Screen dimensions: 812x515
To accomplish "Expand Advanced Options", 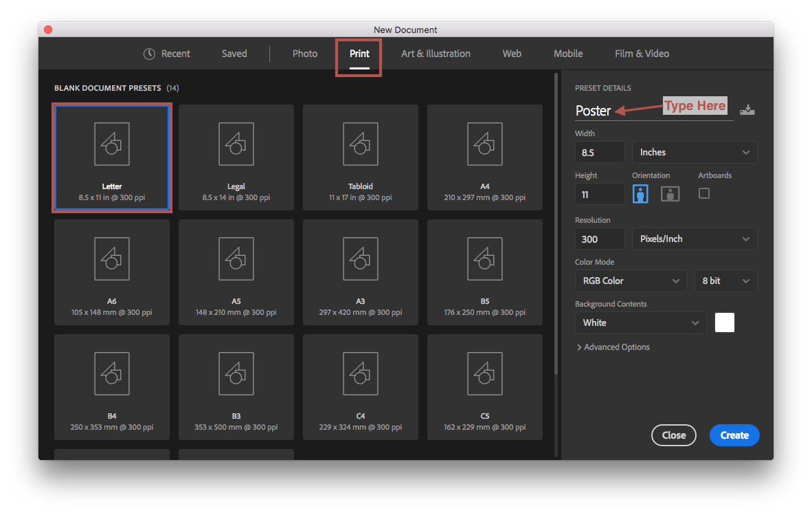I will click(613, 347).
